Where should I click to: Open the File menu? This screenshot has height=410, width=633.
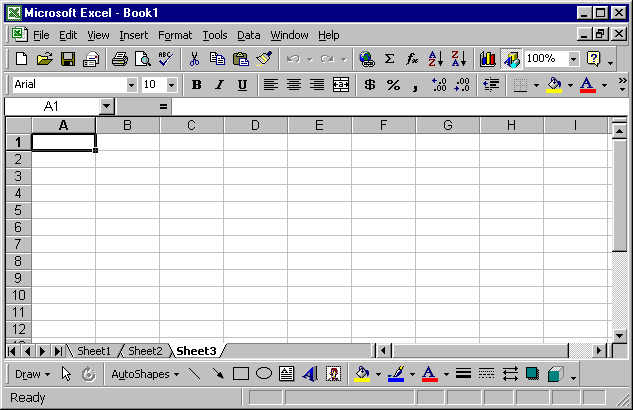[x=41, y=36]
